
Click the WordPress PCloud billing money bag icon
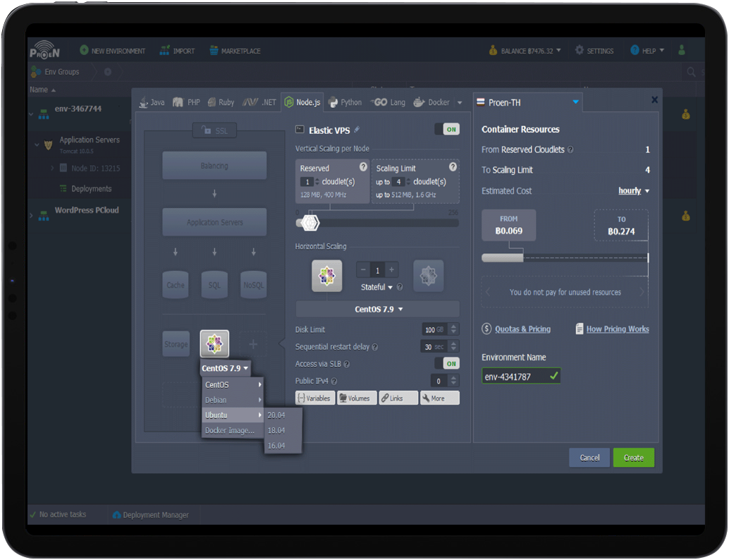click(686, 216)
